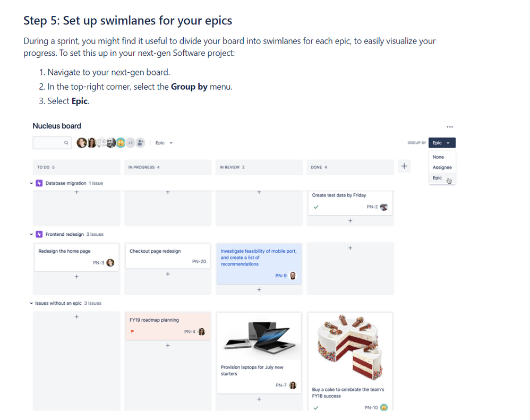Click the board's three-dot more options icon
The image size is (530, 420).
pos(450,127)
